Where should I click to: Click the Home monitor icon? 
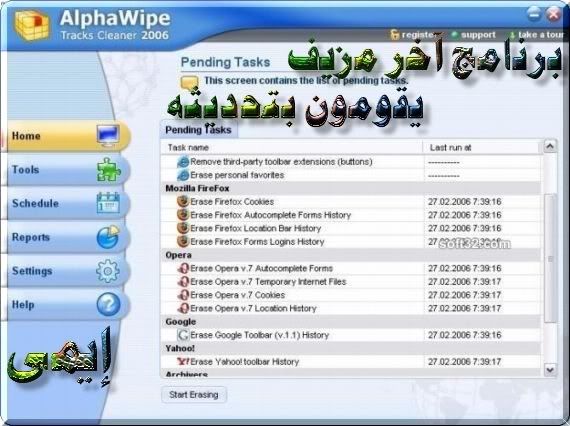[x=108, y=136]
